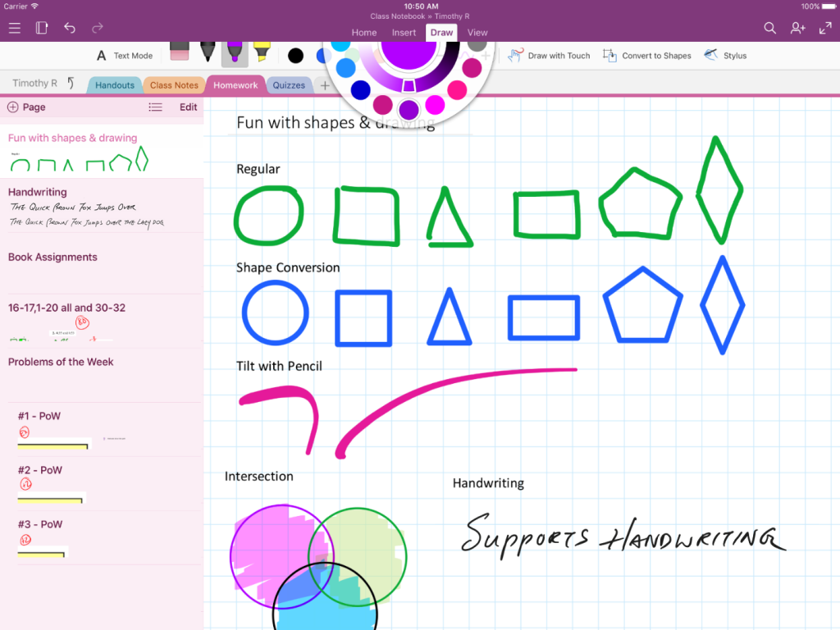Toggle Convert to Shapes mode
Screen dimensions: 840x630
tap(647, 56)
